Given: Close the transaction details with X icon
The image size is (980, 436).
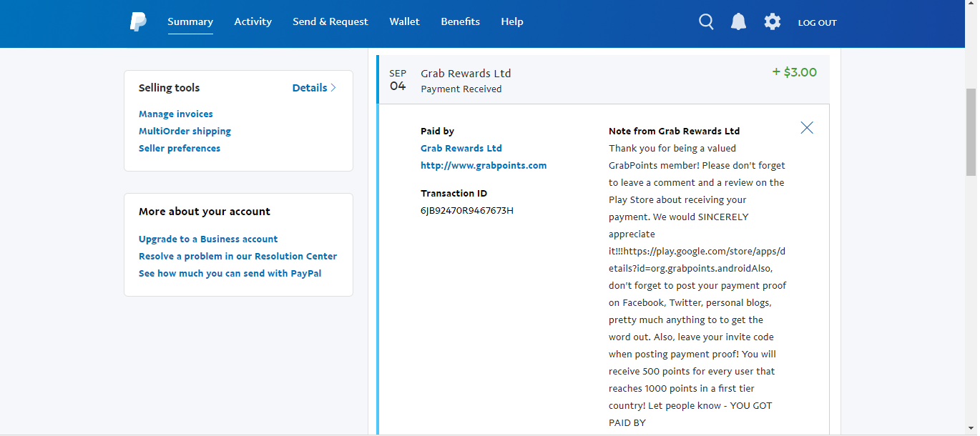Looking at the screenshot, I should (807, 128).
